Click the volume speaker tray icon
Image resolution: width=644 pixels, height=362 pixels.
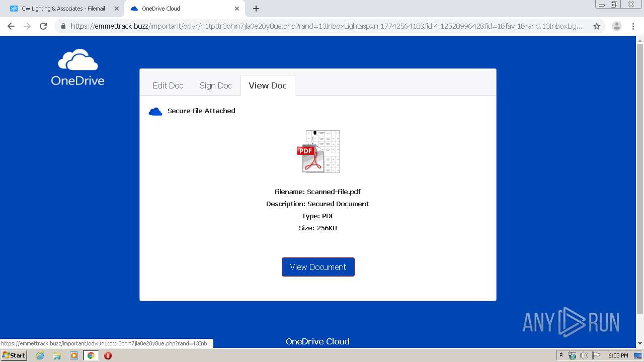click(x=584, y=355)
